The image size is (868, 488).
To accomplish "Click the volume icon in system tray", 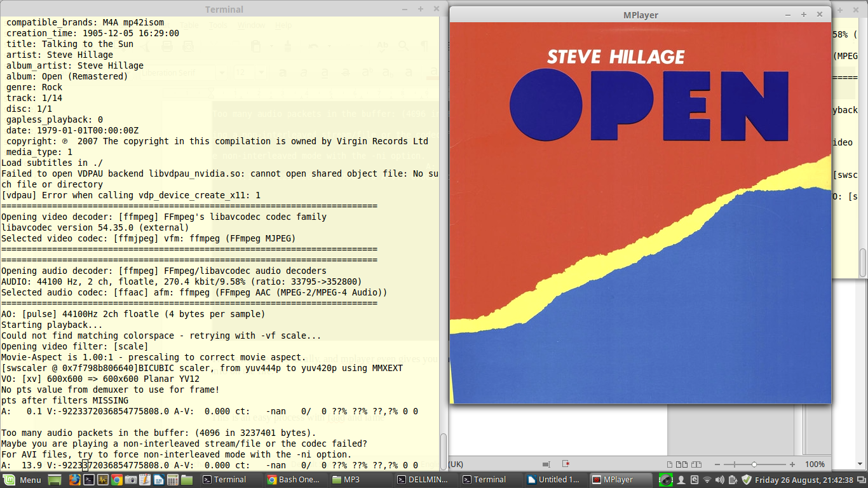I will 719,480.
